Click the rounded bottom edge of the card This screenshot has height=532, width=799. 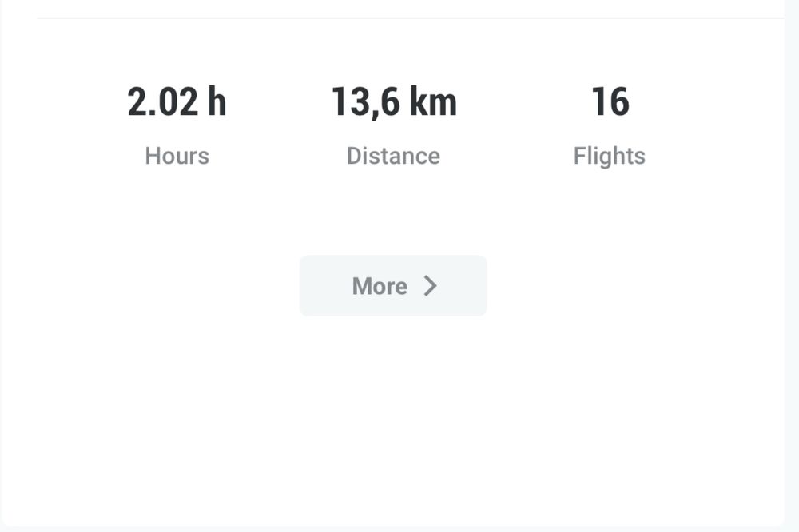pyautogui.click(x=392, y=526)
